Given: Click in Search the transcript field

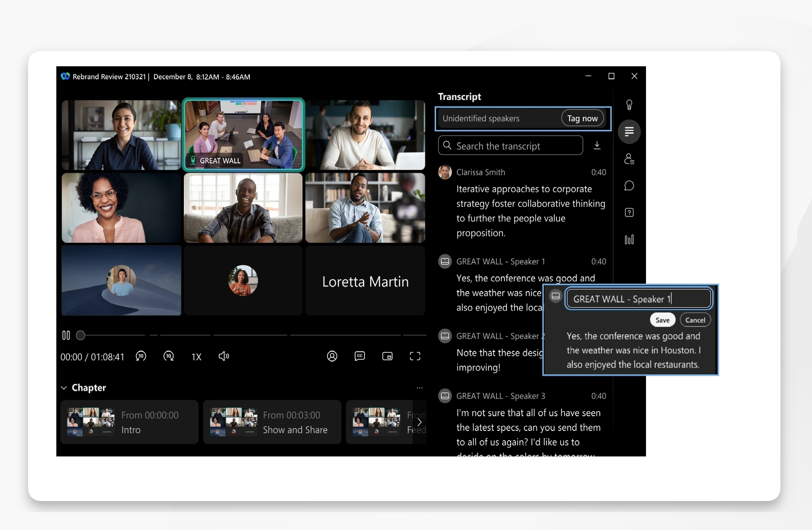Looking at the screenshot, I should (x=510, y=146).
